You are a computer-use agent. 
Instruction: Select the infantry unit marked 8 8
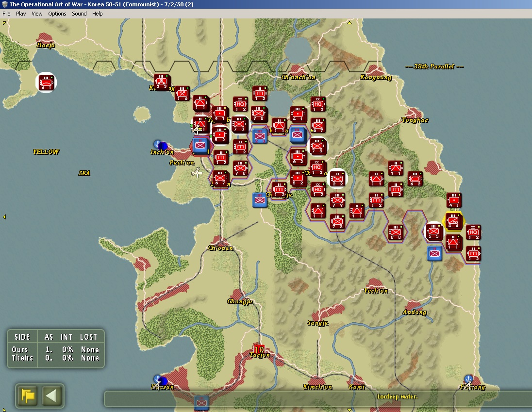click(396, 232)
